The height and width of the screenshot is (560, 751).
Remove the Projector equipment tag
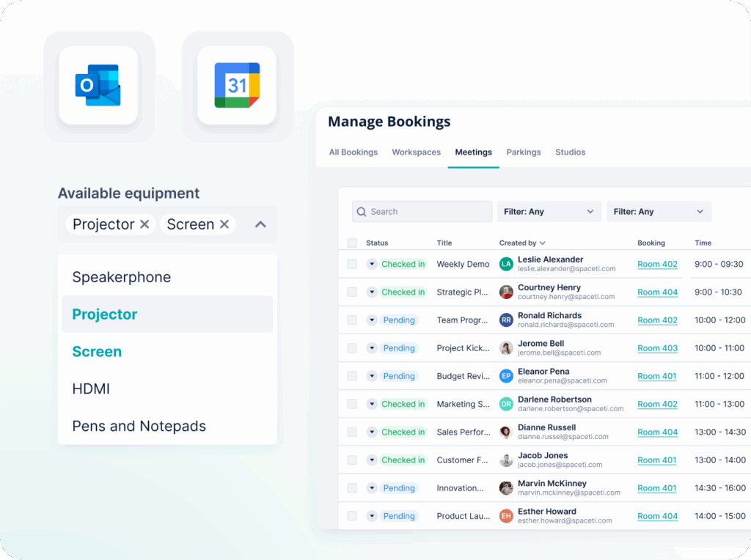click(144, 224)
